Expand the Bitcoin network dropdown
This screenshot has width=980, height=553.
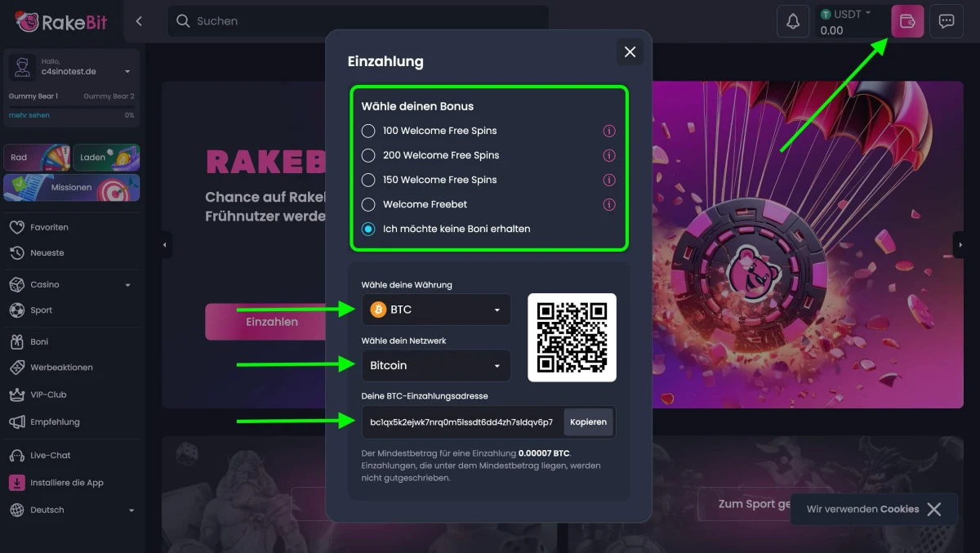pyautogui.click(x=436, y=365)
